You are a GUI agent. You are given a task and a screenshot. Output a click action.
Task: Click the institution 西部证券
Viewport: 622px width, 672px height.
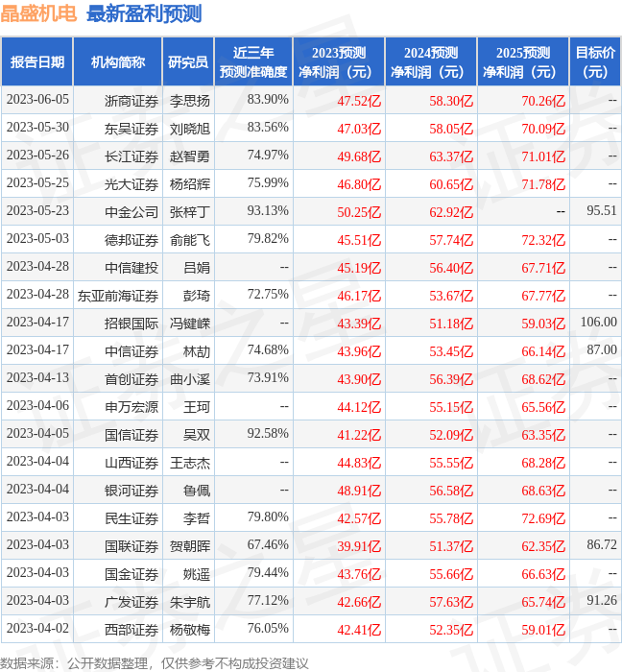tap(132, 631)
